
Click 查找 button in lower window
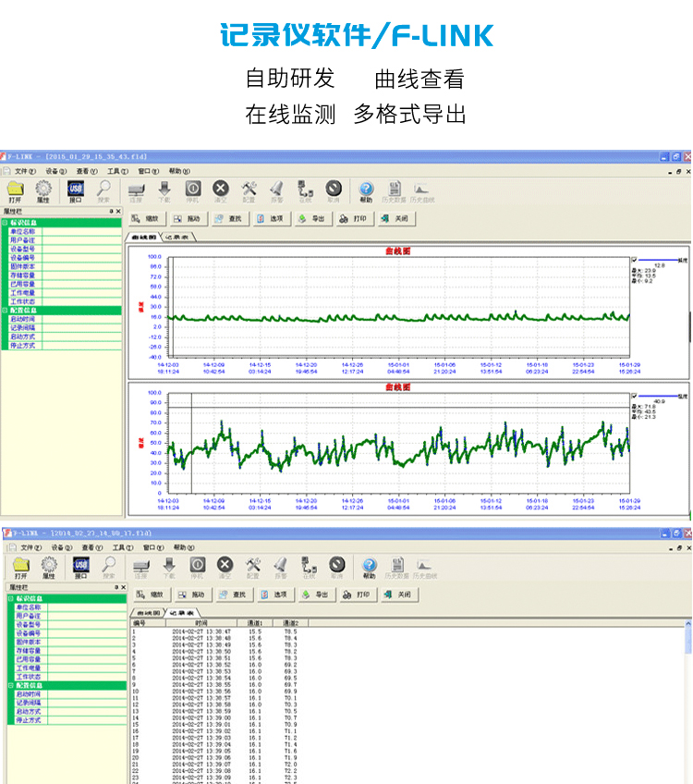point(234,594)
